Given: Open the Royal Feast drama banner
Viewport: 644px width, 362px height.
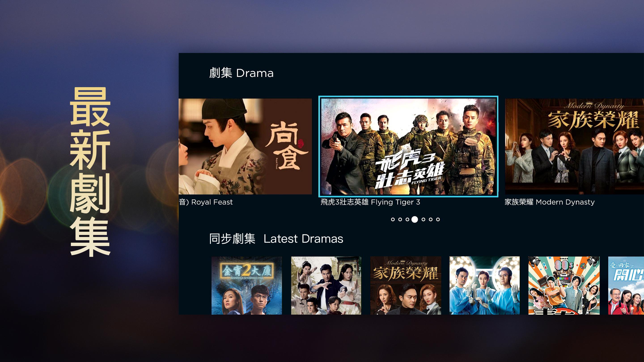Looking at the screenshot, I should click(x=245, y=146).
